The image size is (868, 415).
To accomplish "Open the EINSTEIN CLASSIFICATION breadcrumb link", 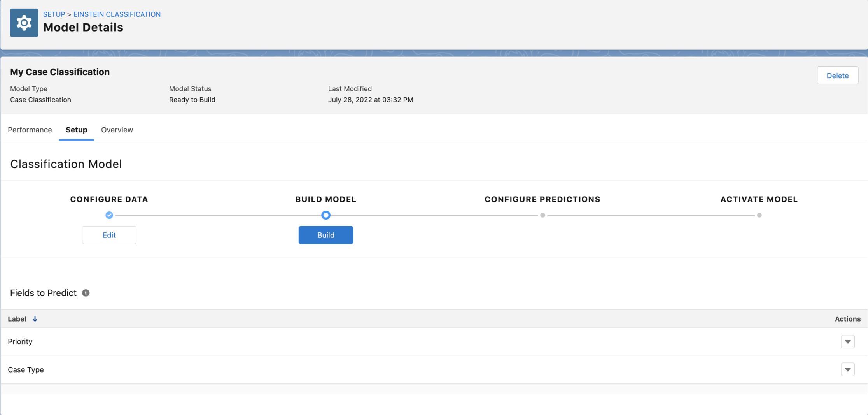I will [x=117, y=14].
